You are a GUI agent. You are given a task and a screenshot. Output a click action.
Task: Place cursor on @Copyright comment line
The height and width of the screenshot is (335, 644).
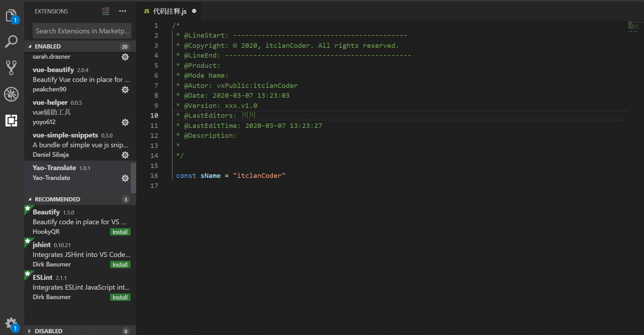(288, 46)
